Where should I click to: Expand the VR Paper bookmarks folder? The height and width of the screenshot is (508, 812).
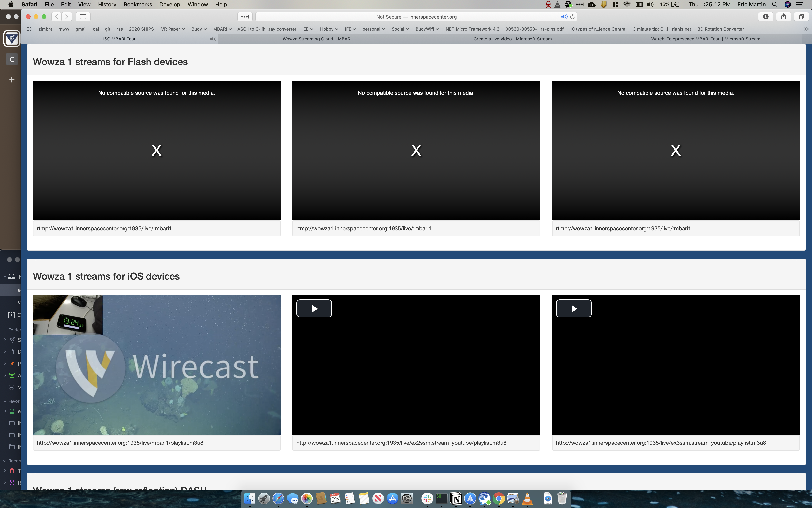(x=173, y=29)
